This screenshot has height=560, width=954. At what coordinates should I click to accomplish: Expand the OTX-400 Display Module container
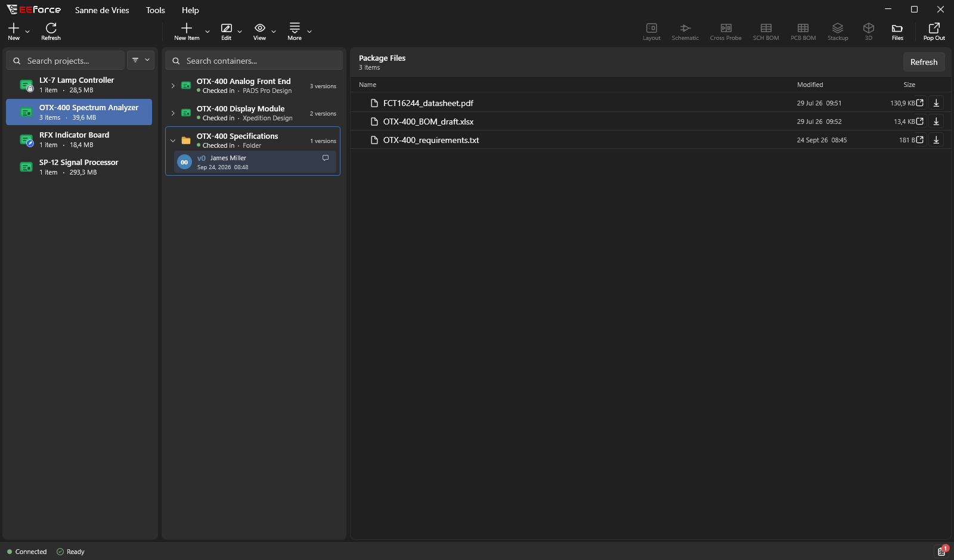(173, 113)
